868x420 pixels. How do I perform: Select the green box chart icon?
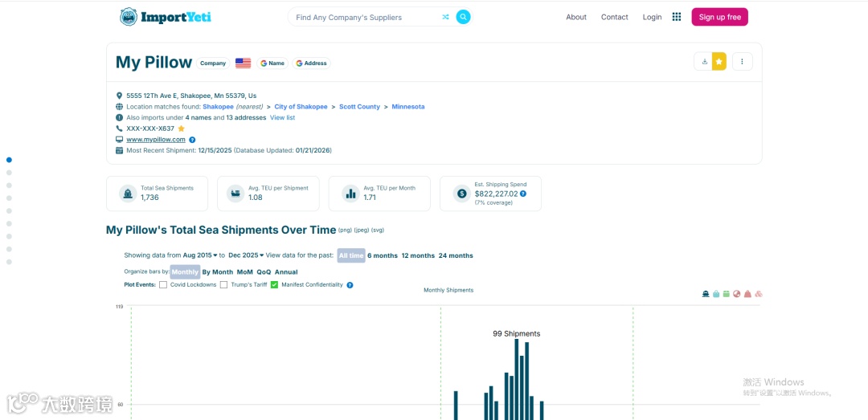(727, 294)
